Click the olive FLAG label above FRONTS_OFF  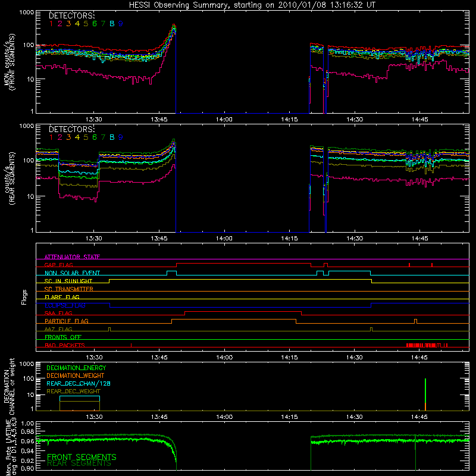[x=58, y=330]
